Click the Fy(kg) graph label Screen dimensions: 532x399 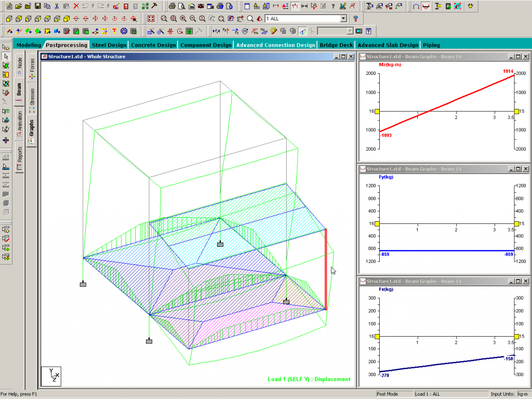click(386, 177)
